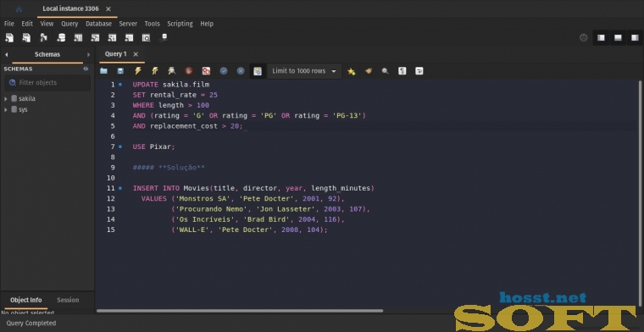Click the 'UPDATE sakila.film' code line
Viewport: 644px width, 332px height.
click(171, 85)
